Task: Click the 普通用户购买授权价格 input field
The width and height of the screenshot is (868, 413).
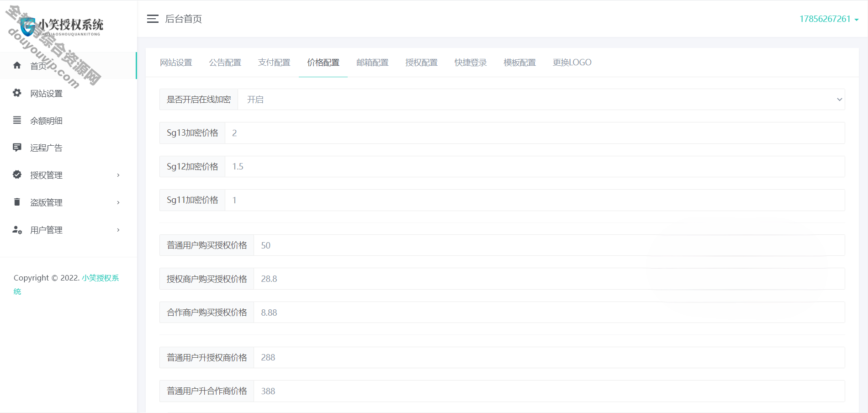Action: point(549,245)
